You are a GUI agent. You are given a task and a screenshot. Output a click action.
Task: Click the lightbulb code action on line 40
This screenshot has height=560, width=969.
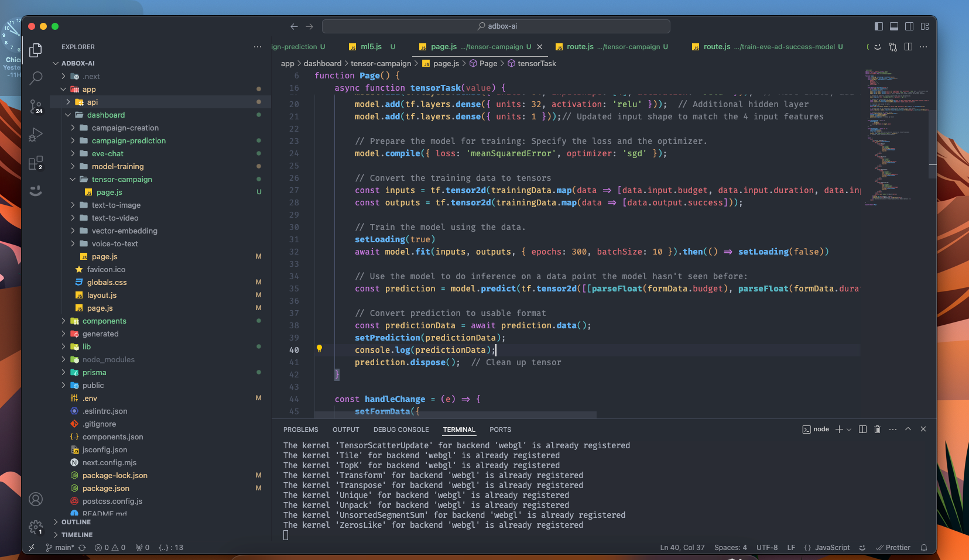[x=319, y=349]
